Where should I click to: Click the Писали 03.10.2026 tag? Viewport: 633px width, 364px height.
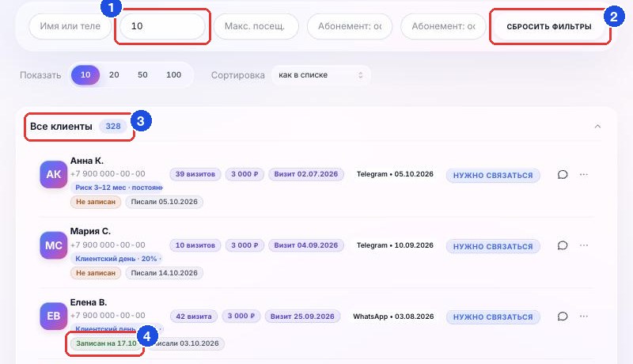[x=186, y=343]
